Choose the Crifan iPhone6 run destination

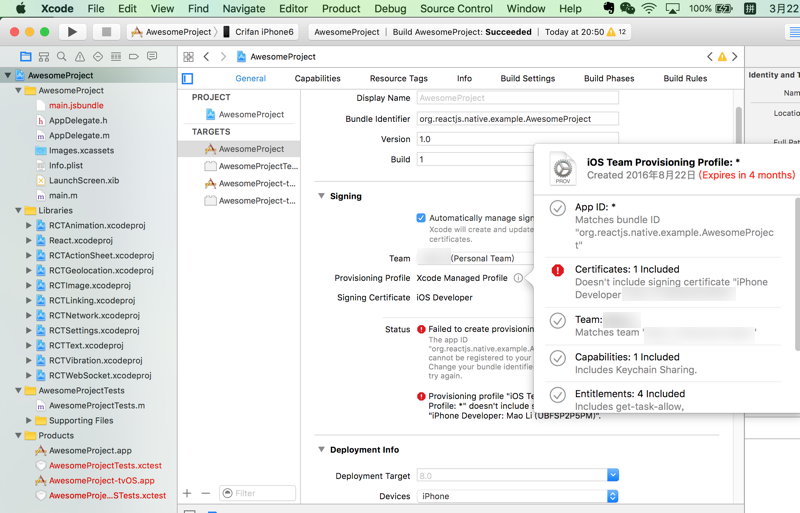[x=259, y=32]
